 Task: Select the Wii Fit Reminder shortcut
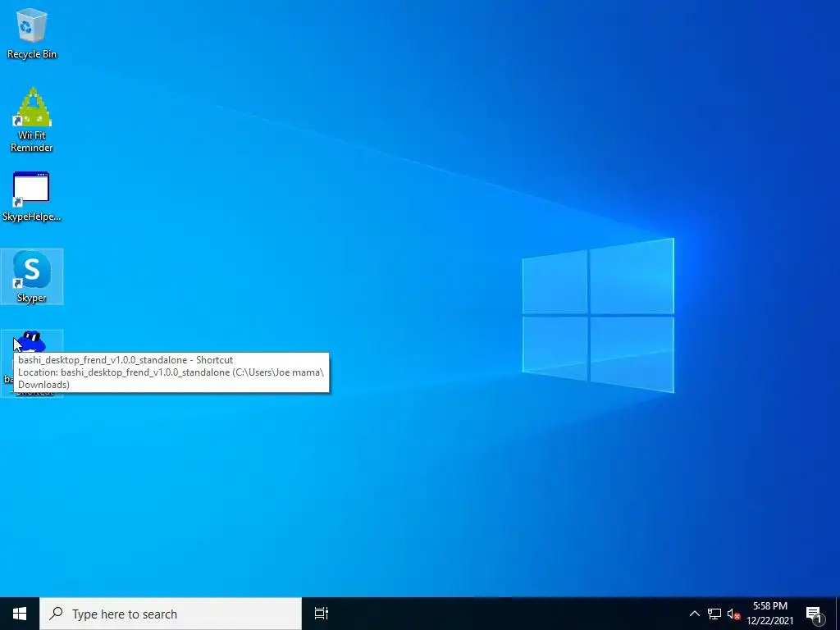32,120
